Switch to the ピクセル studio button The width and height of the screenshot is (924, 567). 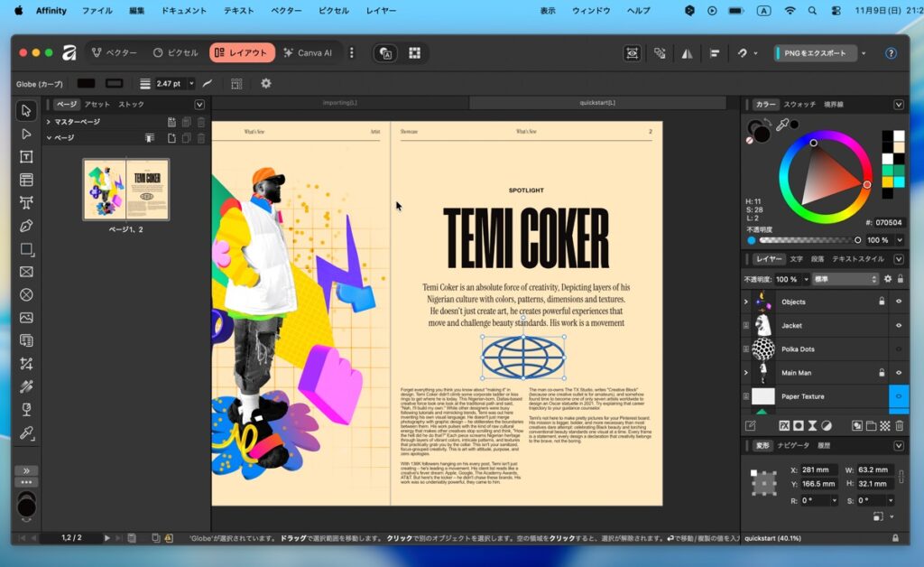point(175,53)
